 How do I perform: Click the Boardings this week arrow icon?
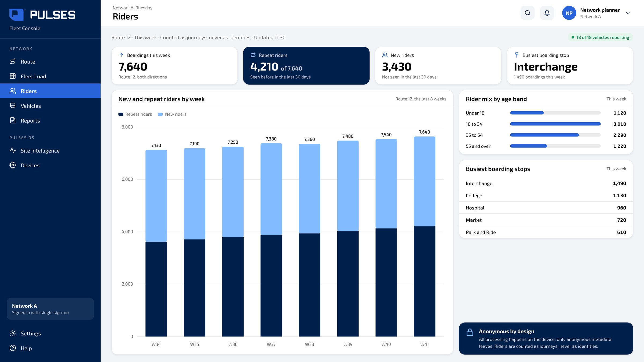pos(121,55)
